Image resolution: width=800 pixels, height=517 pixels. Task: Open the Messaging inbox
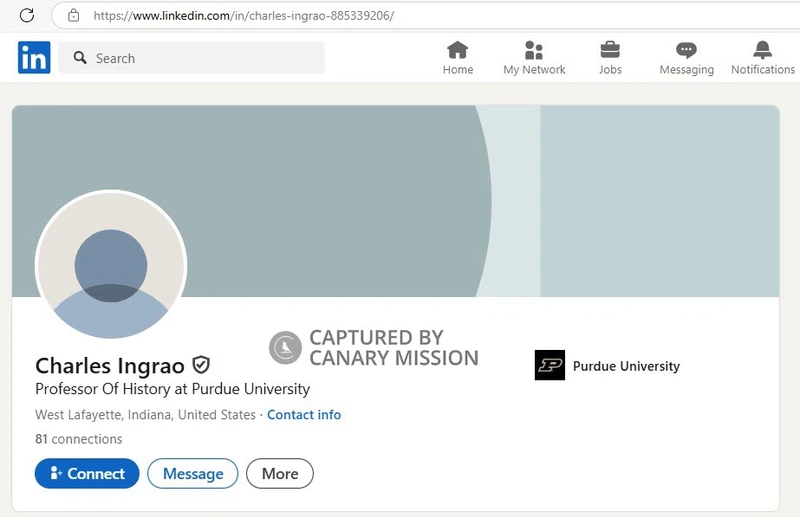point(686,58)
